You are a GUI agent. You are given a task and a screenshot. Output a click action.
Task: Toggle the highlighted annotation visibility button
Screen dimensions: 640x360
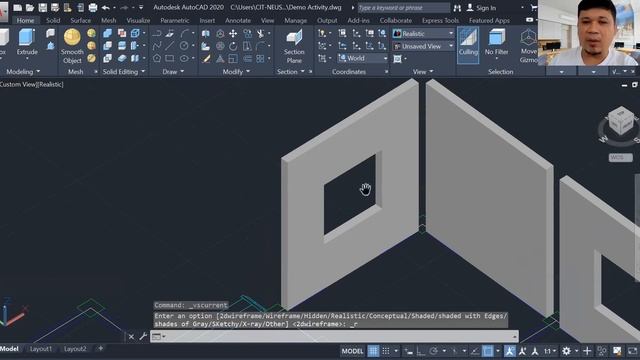pyautogui.click(x=509, y=351)
